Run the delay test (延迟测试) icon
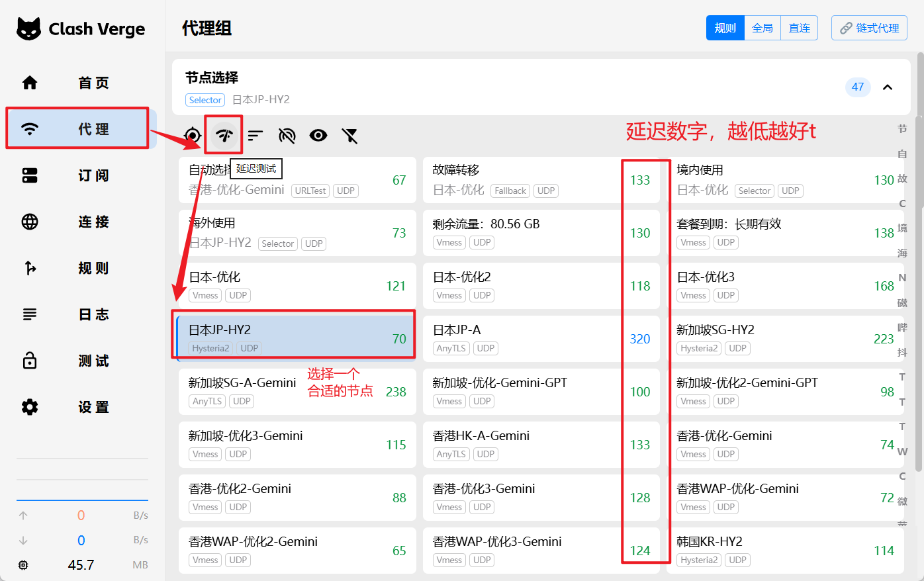The height and width of the screenshot is (581, 924). [x=224, y=136]
